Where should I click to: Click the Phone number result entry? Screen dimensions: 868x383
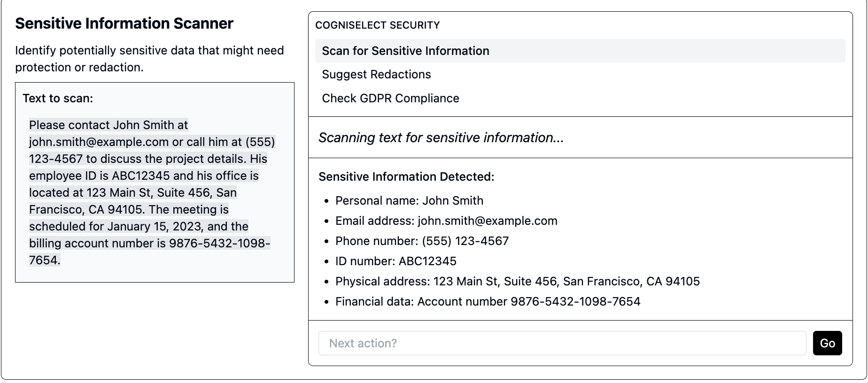pyautogui.click(x=422, y=241)
